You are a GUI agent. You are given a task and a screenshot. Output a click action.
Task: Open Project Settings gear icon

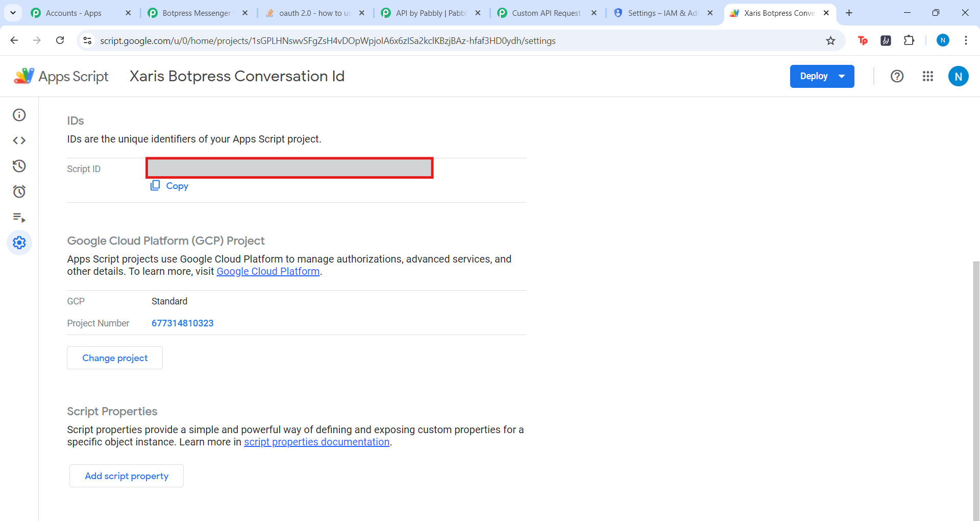(19, 243)
